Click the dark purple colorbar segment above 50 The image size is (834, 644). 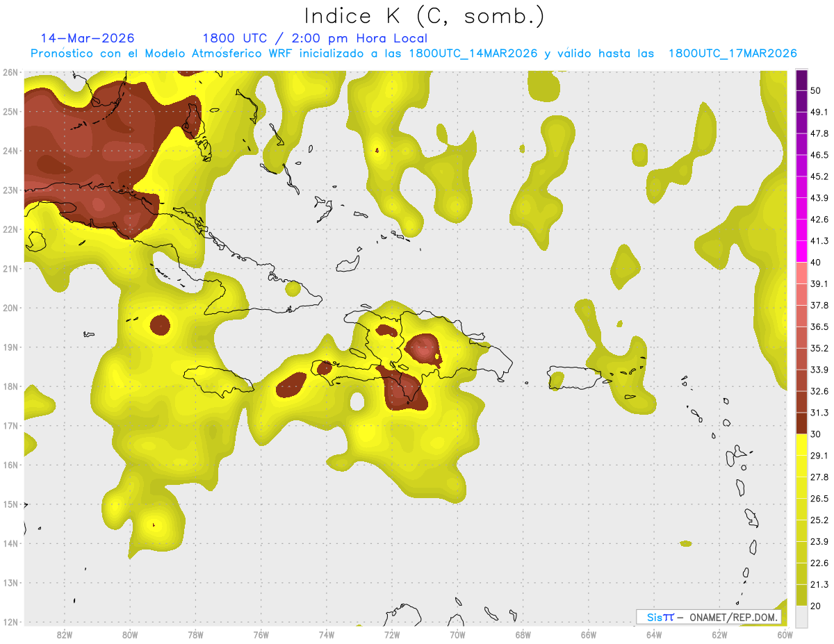point(801,80)
